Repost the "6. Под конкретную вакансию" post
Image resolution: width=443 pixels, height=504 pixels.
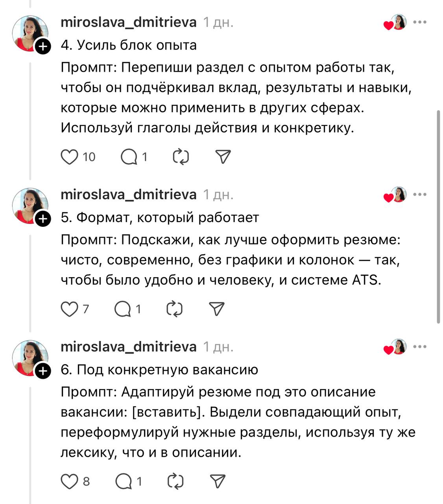175,481
